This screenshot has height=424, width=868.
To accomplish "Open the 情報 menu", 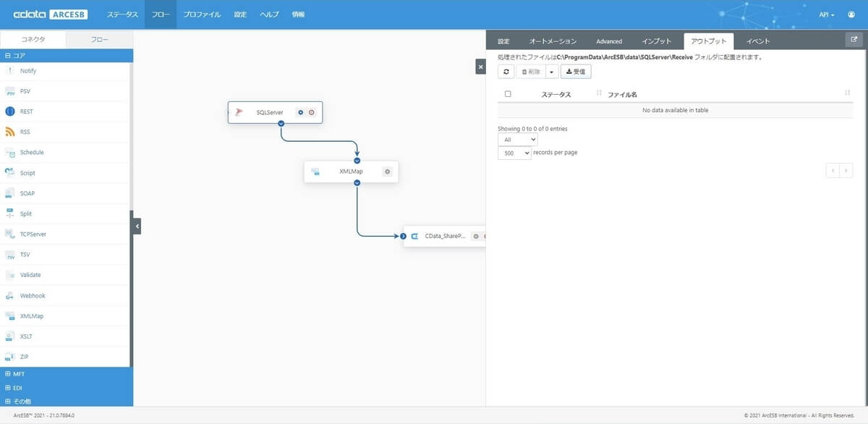I will point(298,14).
